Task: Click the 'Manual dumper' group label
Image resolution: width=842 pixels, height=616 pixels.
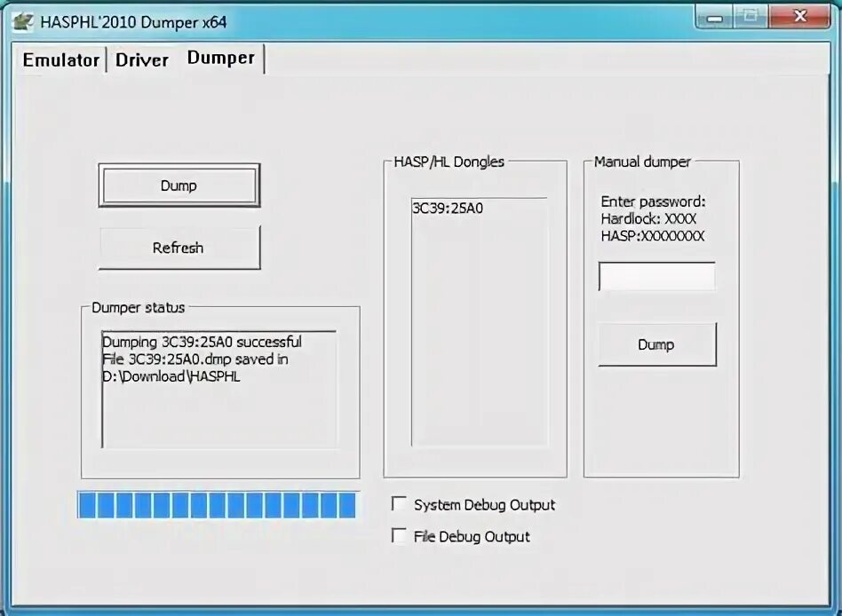Action: 642,162
